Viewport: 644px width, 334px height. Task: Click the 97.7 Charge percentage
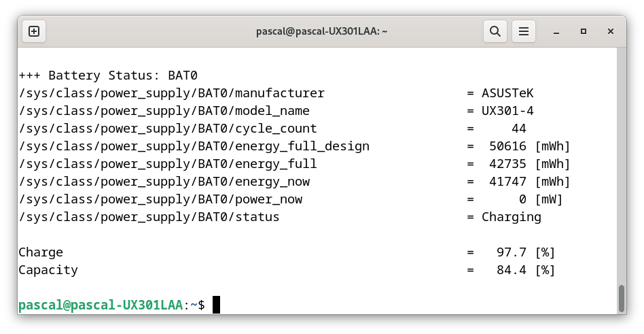tap(512, 252)
